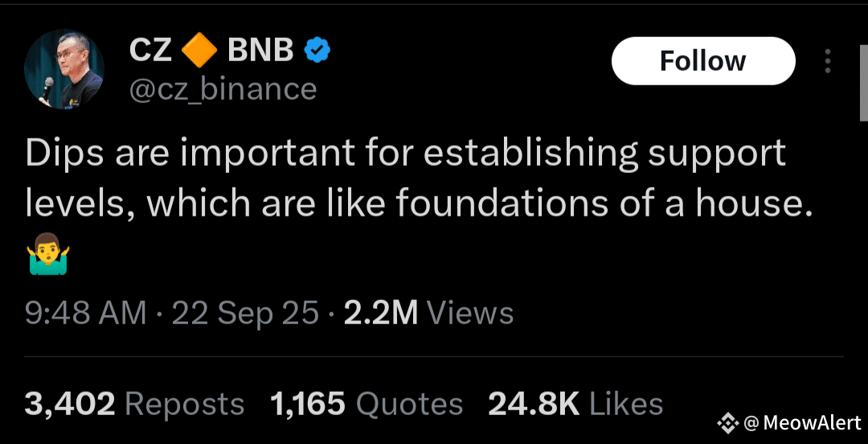
Task: Click the word foundations in the tweet
Action: point(508,203)
